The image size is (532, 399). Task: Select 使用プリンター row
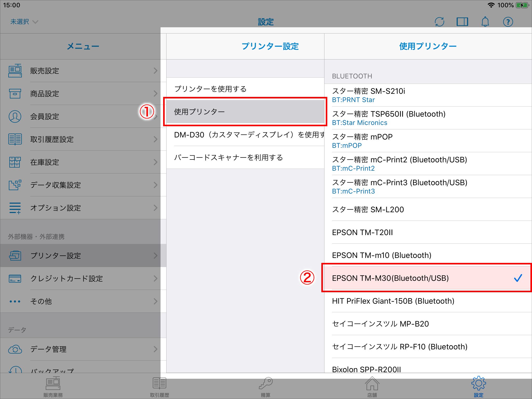coord(245,112)
